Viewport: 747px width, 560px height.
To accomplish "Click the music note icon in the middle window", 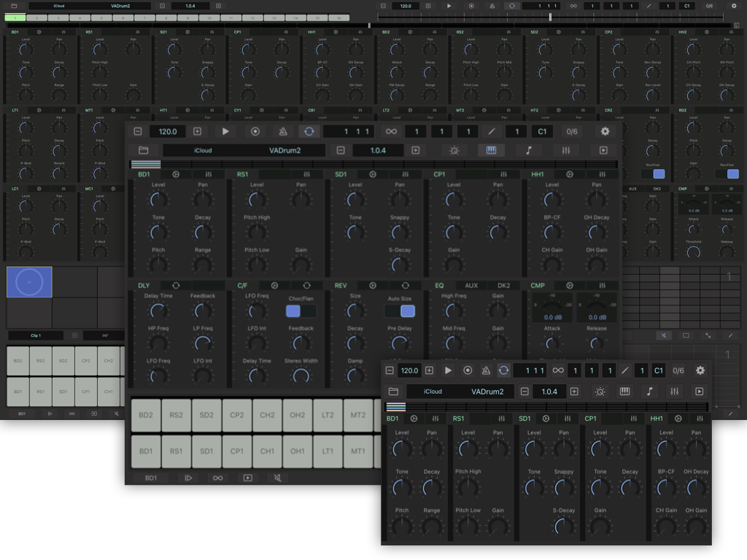I will pyautogui.click(x=529, y=150).
